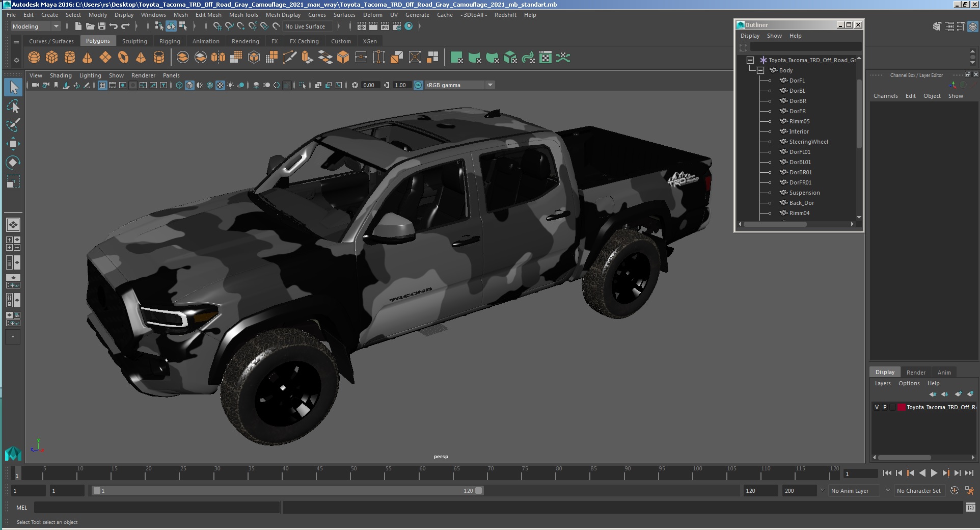Viewport: 980px width, 530px height.
Task: Toggle layer visibility V box
Action: pos(877,407)
